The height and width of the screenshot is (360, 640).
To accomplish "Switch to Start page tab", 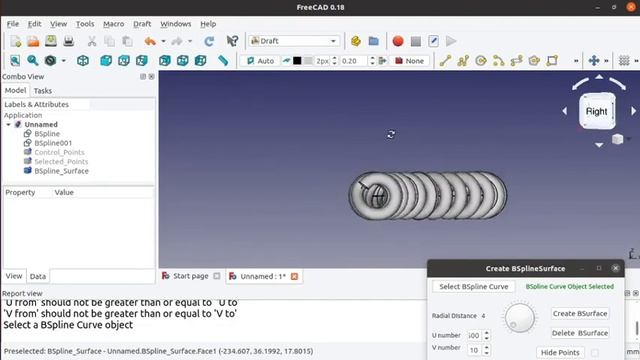I will click(x=191, y=276).
